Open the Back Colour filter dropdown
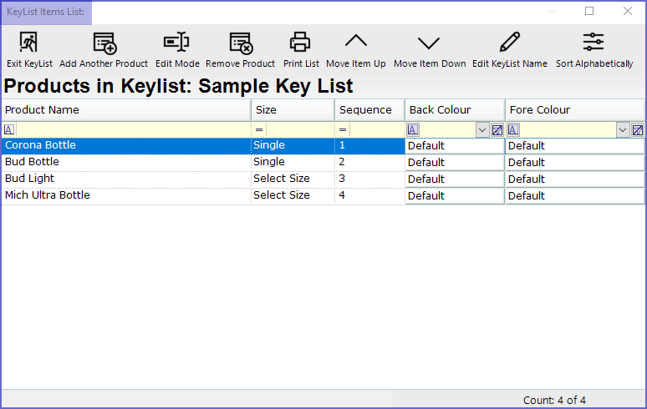Screen dimensions: 647x409 click(x=482, y=130)
